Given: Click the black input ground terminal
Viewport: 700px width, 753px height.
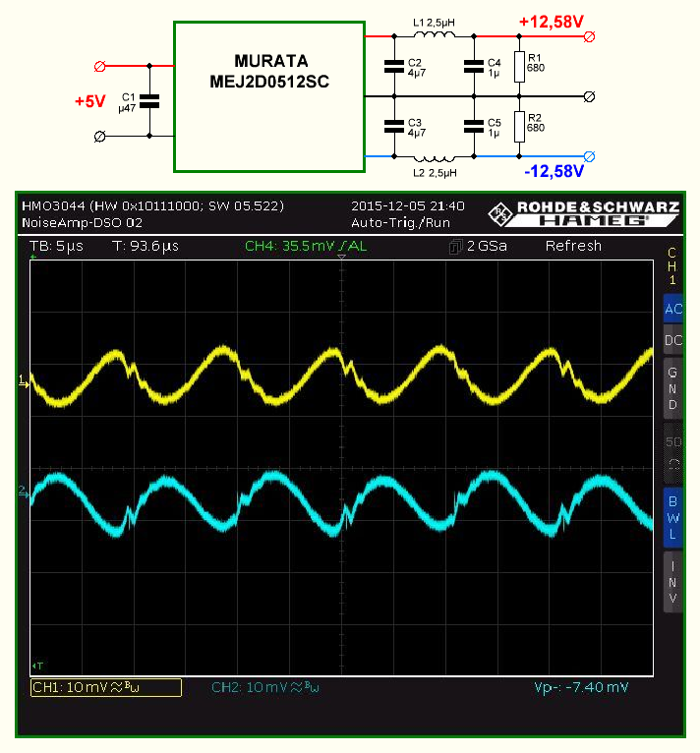Looking at the screenshot, I should tap(99, 137).
